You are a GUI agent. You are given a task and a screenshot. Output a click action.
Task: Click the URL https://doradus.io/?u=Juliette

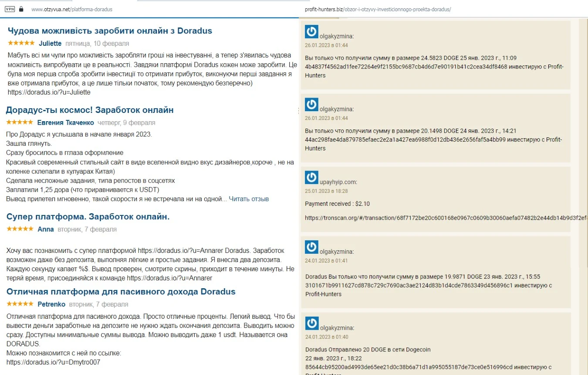[x=49, y=92]
